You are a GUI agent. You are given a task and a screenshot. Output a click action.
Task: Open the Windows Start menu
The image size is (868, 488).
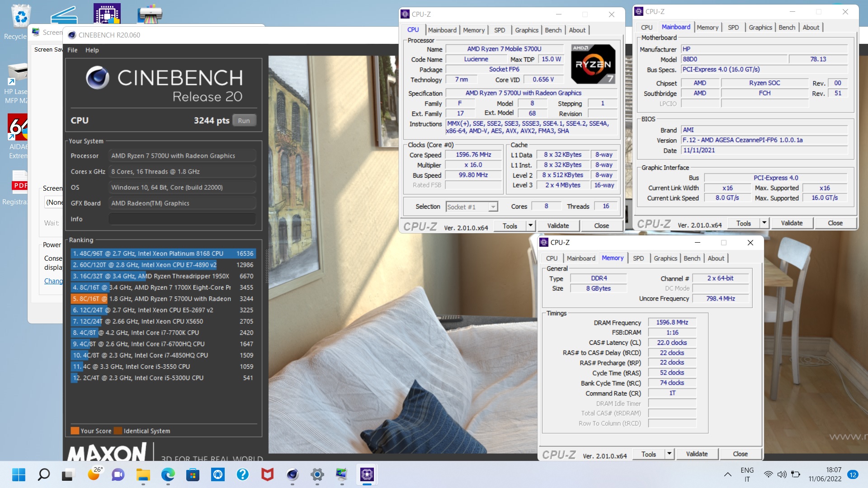pos(19,474)
